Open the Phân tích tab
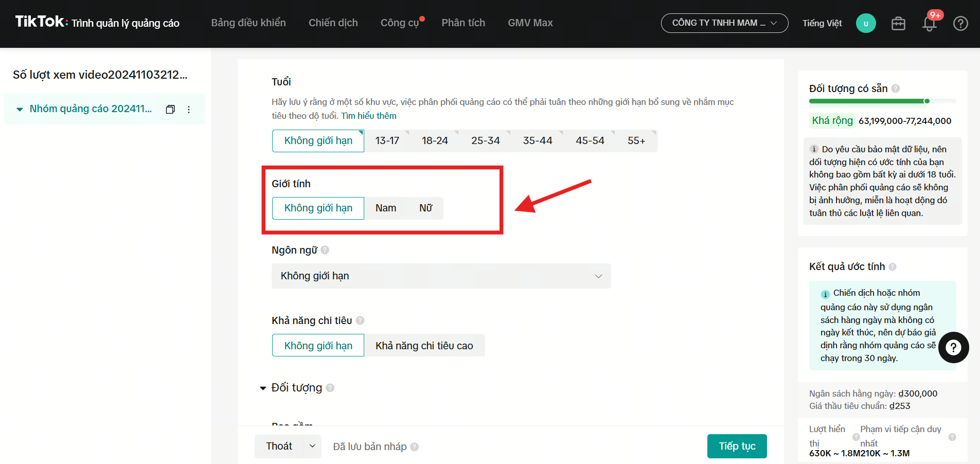Screen dimensions: 980x464 (x=463, y=23)
